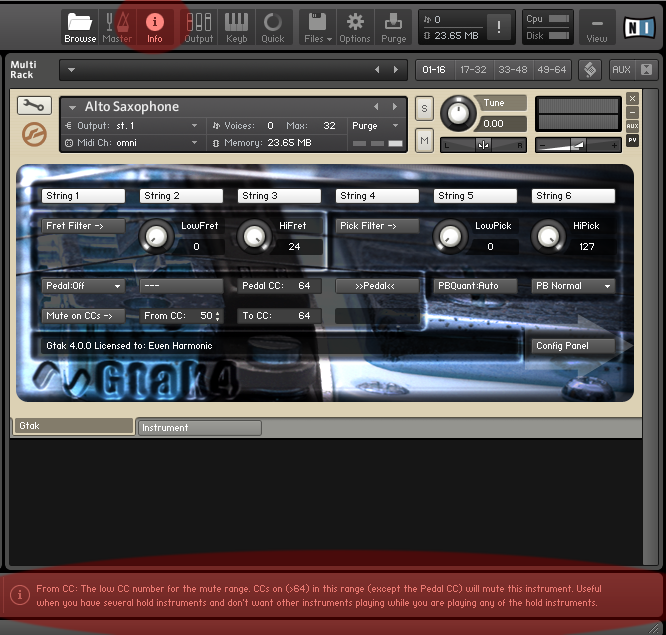The width and height of the screenshot is (666, 635).
Task: Mute the Alto Saxophone instrument
Action: [x=425, y=141]
